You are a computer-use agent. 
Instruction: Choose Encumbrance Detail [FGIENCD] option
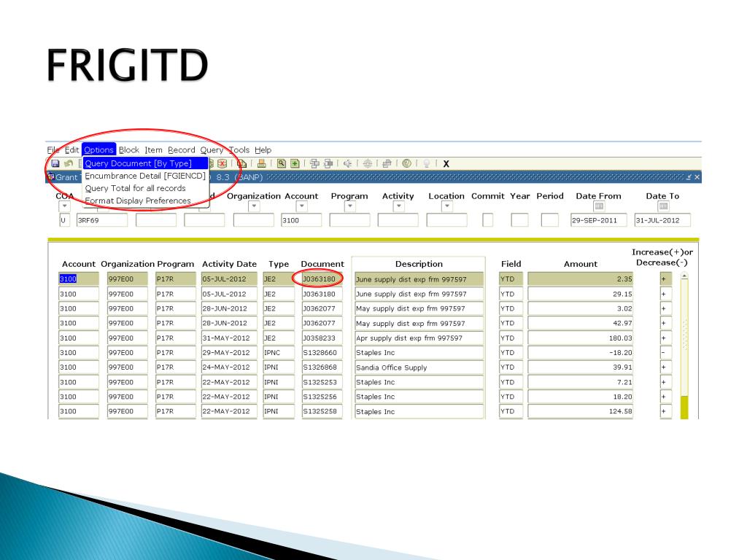[145, 176]
